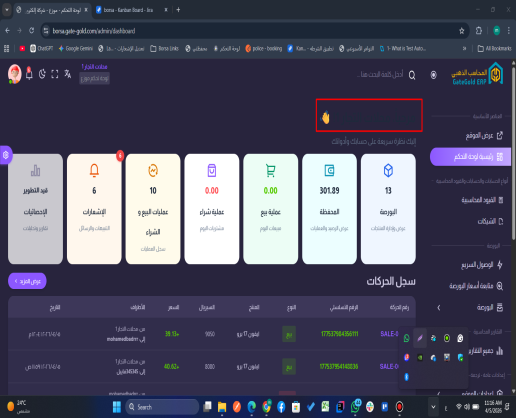Toggle fullscreen mode icon in header
The width and height of the screenshot is (516, 418).
click(55, 74)
